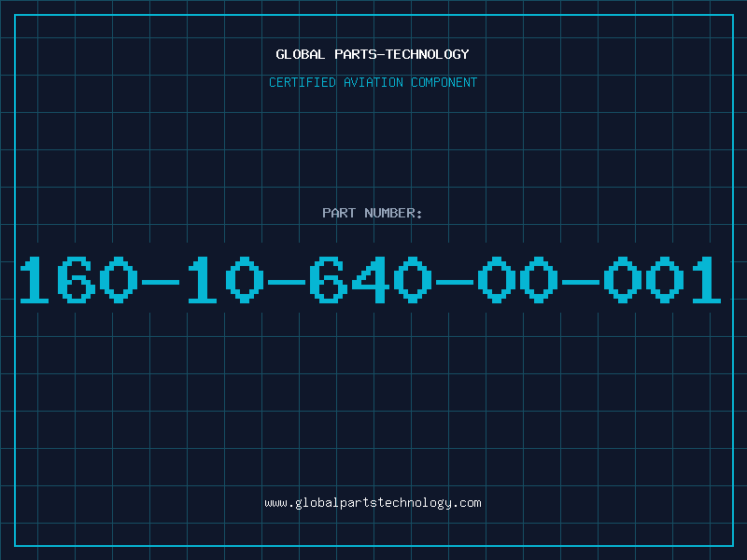
Task: Click the 'CERTIFIED AVIATION COMPONENT' subtitle
Action: [373, 82]
